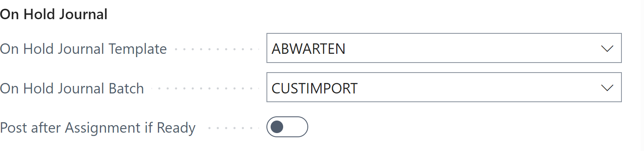Enable posting after assignment via the switch knob

(x=277, y=127)
